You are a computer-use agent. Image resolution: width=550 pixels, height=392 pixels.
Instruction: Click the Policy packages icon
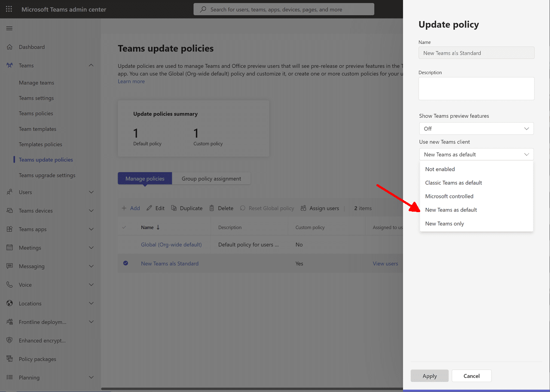(x=9, y=359)
